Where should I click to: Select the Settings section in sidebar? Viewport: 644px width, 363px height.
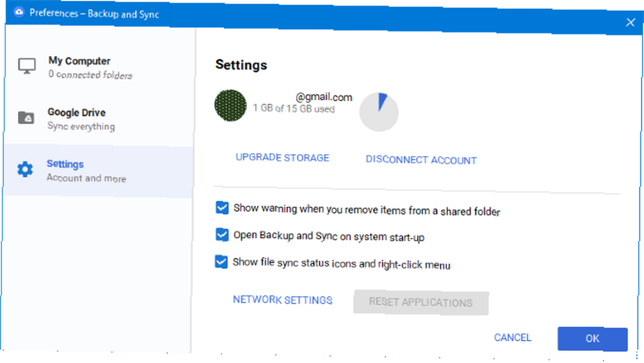pos(99,171)
